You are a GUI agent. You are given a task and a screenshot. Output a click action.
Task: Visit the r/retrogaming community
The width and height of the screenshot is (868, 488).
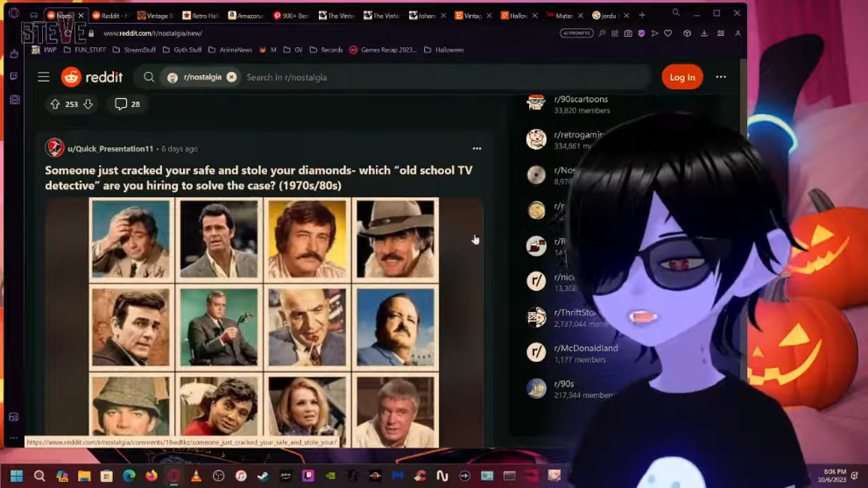pos(578,135)
